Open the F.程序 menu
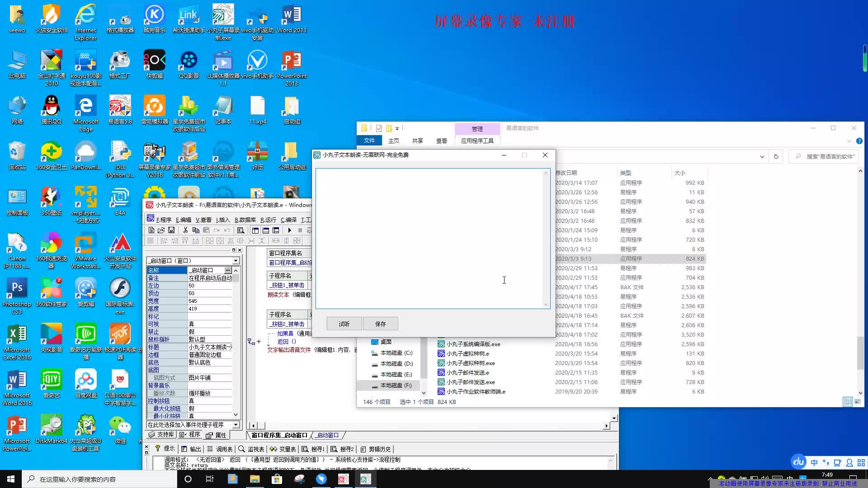The height and width of the screenshot is (488, 868). coord(163,220)
